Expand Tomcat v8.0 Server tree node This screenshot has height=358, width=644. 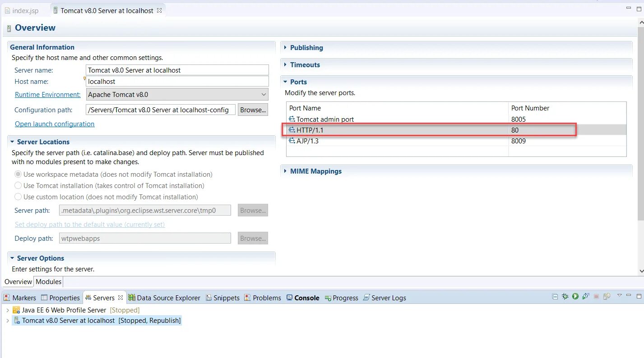click(x=7, y=321)
